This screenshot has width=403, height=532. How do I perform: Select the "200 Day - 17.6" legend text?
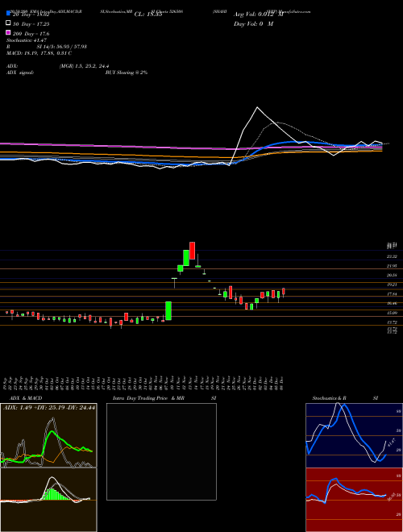31,34
